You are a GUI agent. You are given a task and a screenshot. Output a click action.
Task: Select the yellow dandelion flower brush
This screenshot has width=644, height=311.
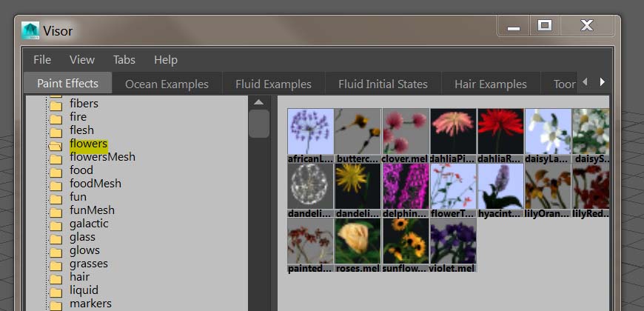pyautogui.click(x=358, y=186)
